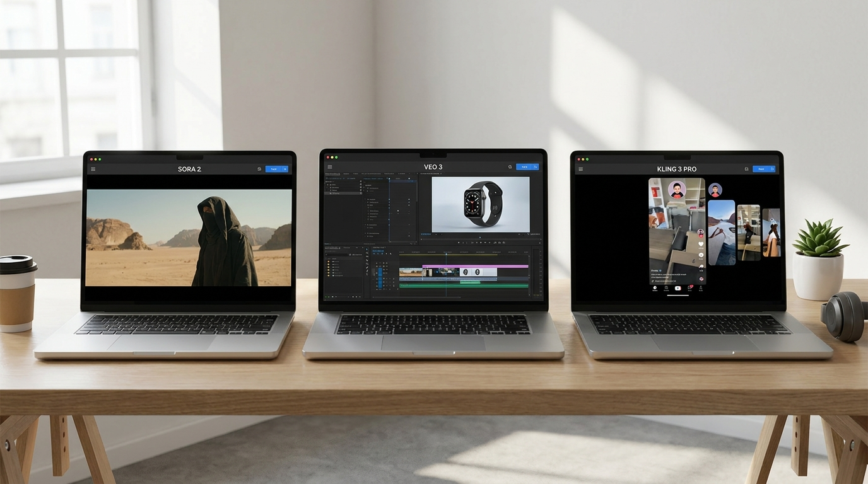Click the history clock icon in SORA 2
Screen dimensions: 868x484
point(259,169)
